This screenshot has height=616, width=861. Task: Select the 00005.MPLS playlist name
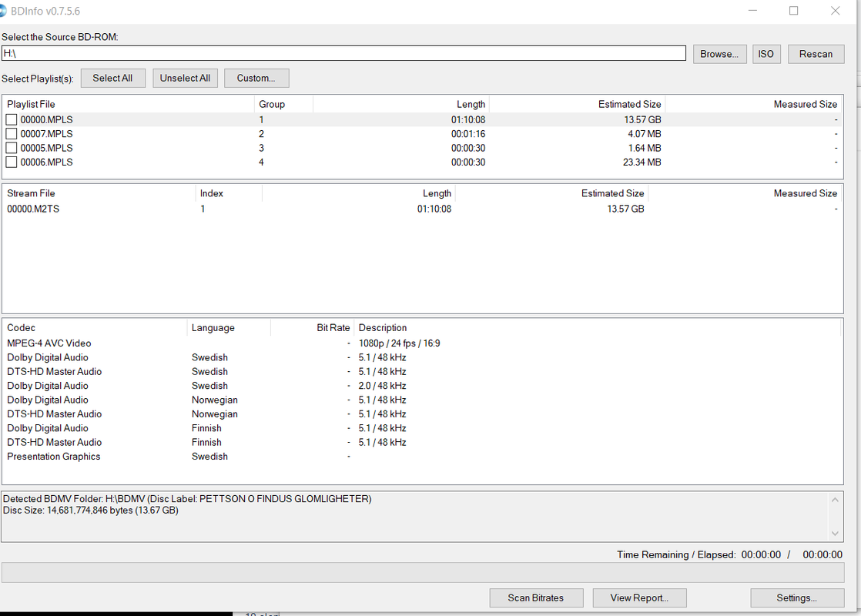(47, 149)
